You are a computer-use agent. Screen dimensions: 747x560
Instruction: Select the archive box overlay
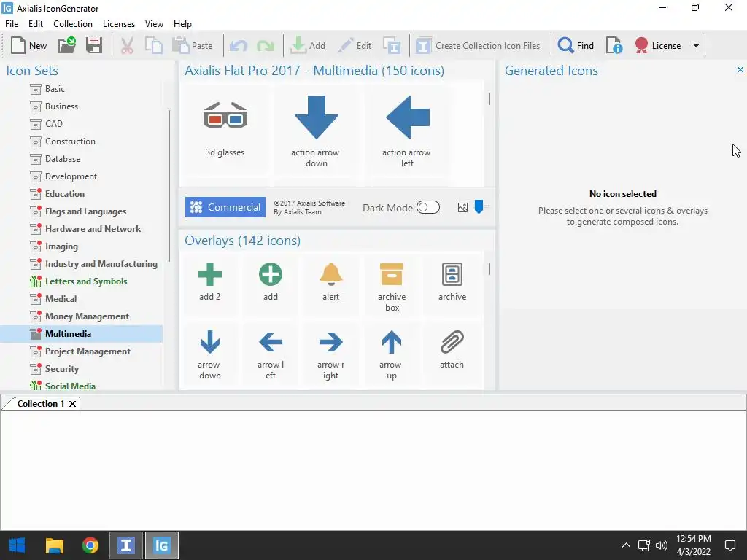point(392,286)
